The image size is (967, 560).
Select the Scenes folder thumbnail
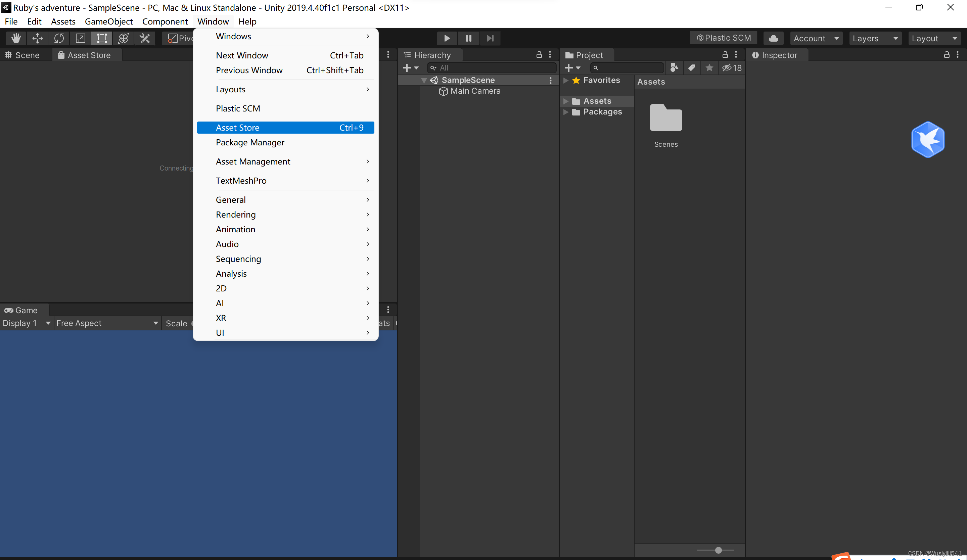tap(666, 118)
